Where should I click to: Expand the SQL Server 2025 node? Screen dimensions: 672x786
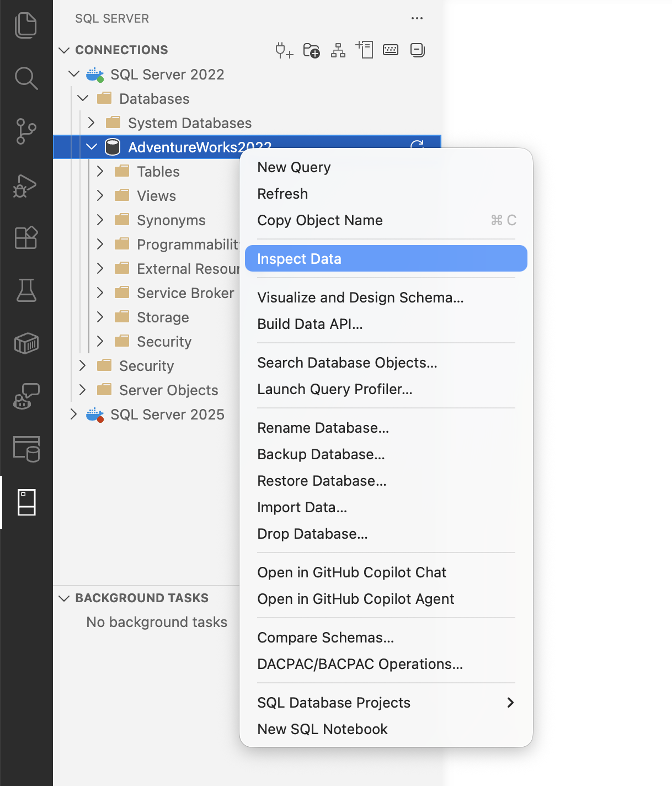coord(74,414)
